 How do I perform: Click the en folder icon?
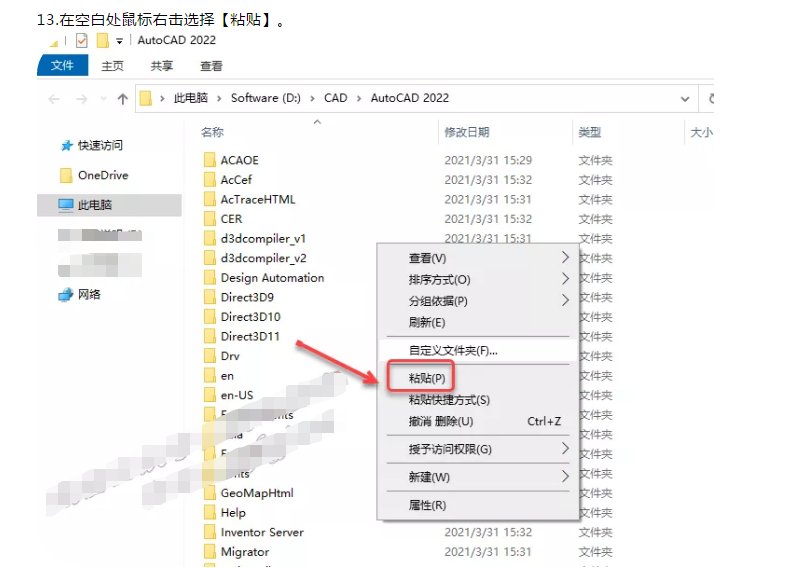coord(210,375)
